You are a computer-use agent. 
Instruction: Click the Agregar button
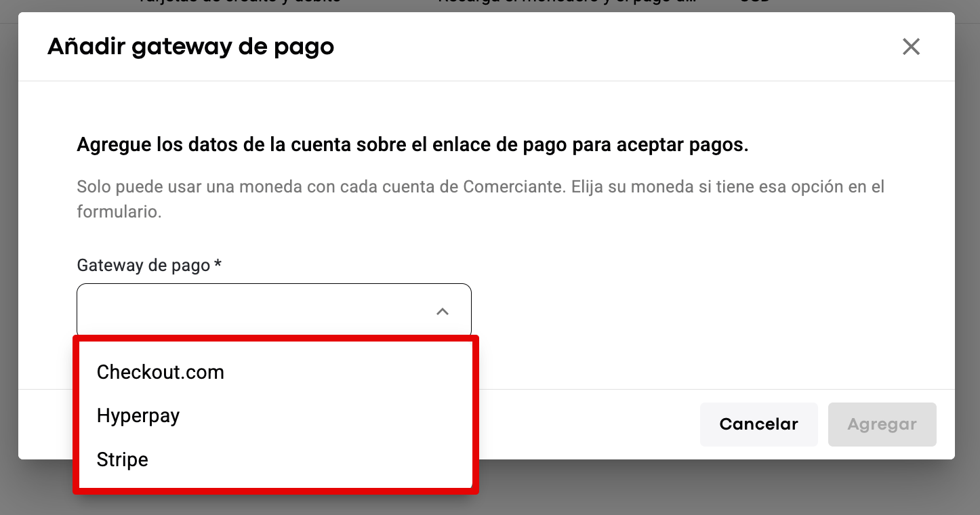pos(882,424)
